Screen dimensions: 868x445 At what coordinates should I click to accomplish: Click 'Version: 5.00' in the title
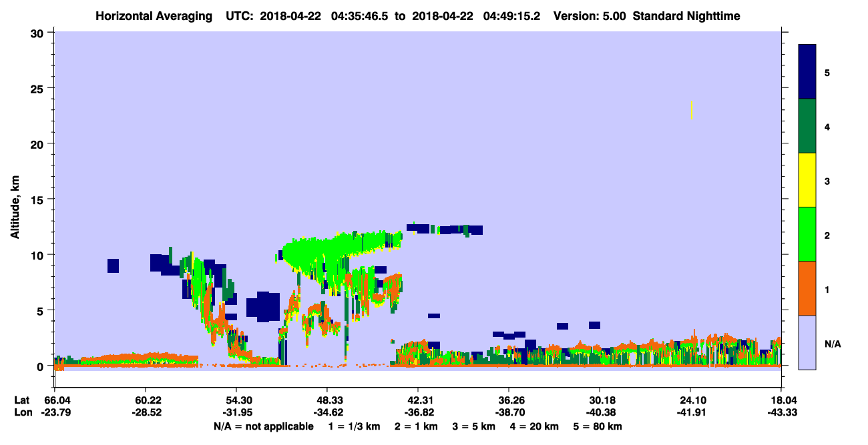click(x=590, y=16)
